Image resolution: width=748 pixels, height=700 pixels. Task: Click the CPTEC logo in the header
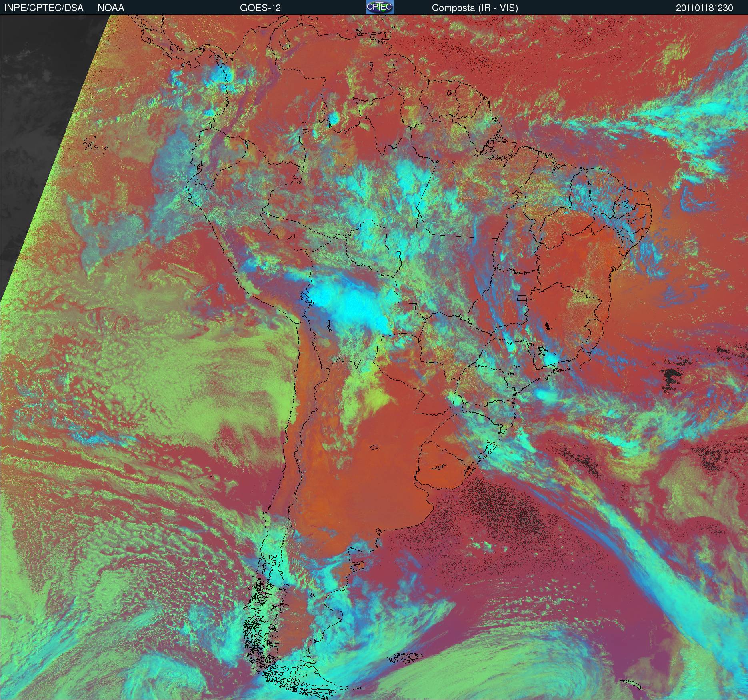(380, 7)
